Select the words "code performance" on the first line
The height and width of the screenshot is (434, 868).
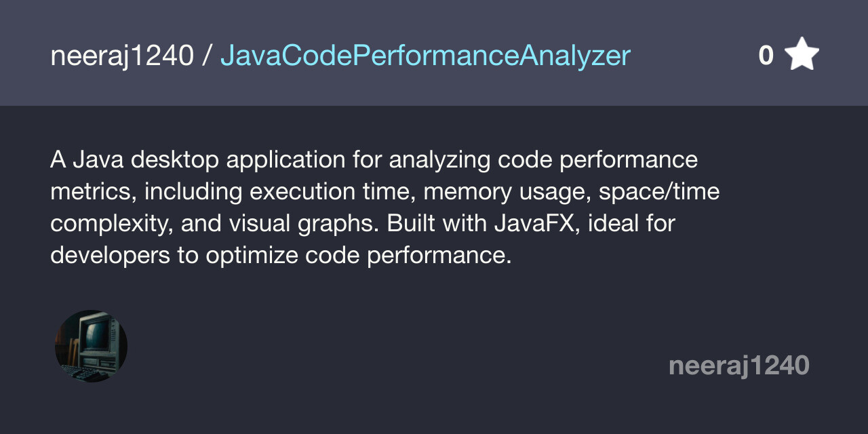(597, 161)
